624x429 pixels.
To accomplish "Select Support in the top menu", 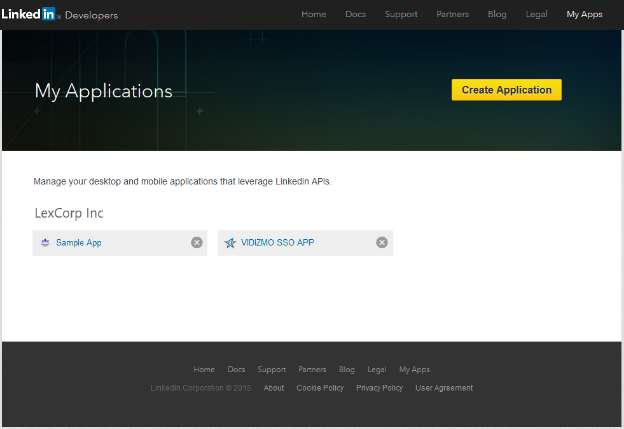I will (x=401, y=15).
